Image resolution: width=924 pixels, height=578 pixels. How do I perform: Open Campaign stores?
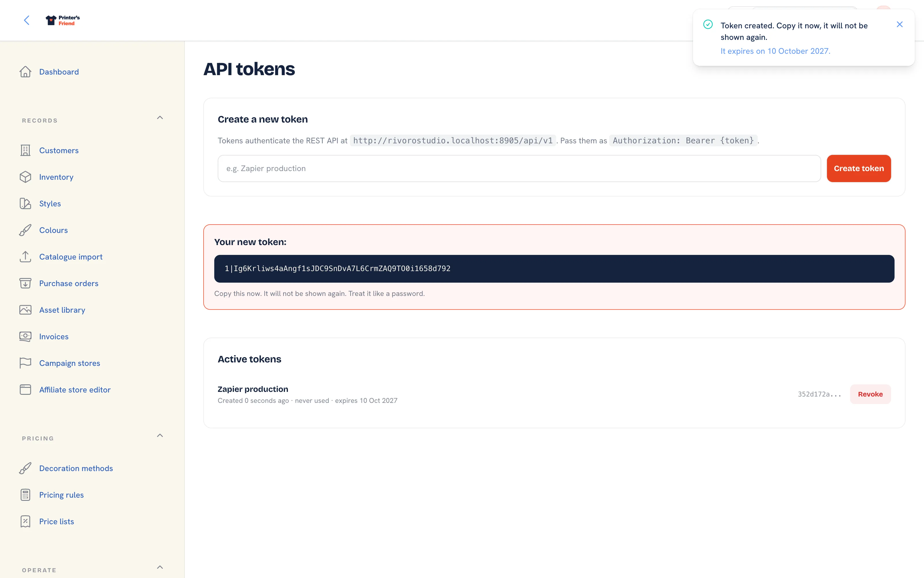tap(70, 363)
